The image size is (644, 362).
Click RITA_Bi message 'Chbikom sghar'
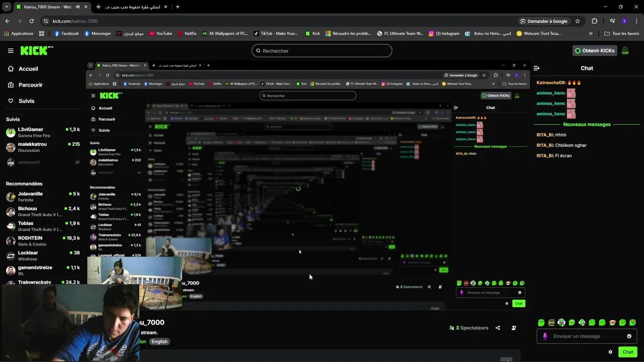pyautogui.click(x=561, y=145)
